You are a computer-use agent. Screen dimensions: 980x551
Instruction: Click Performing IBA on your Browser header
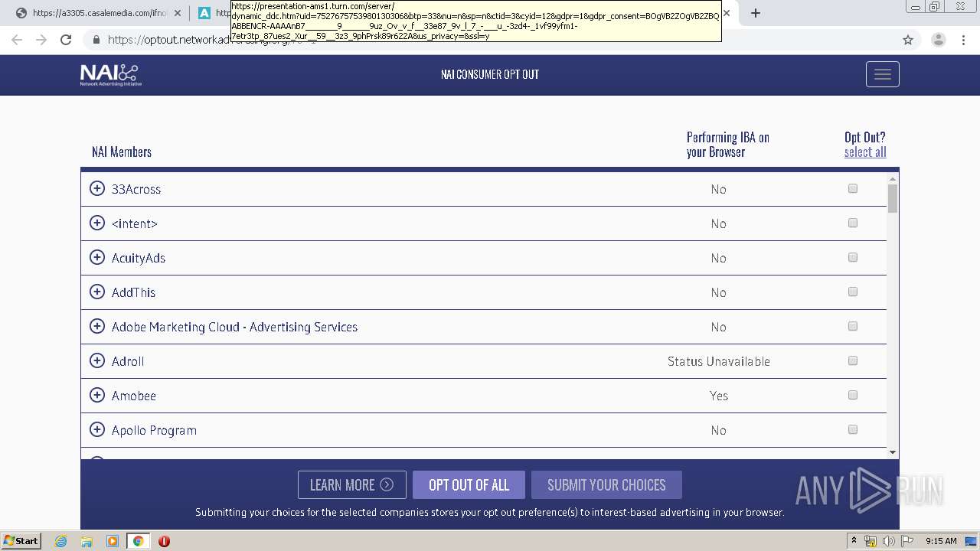[x=728, y=145]
